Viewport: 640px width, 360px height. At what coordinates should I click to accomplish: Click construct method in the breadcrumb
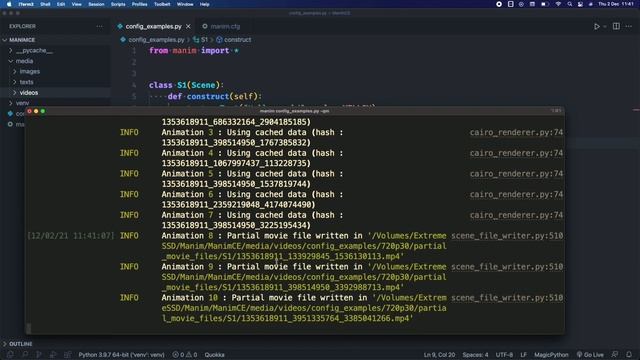click(x=233, y=40)
